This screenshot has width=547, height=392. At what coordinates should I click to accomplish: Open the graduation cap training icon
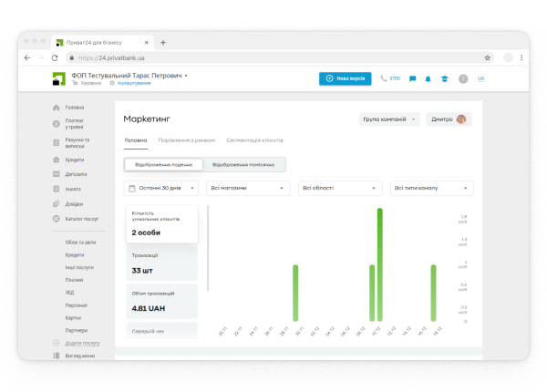coord(443,78)
